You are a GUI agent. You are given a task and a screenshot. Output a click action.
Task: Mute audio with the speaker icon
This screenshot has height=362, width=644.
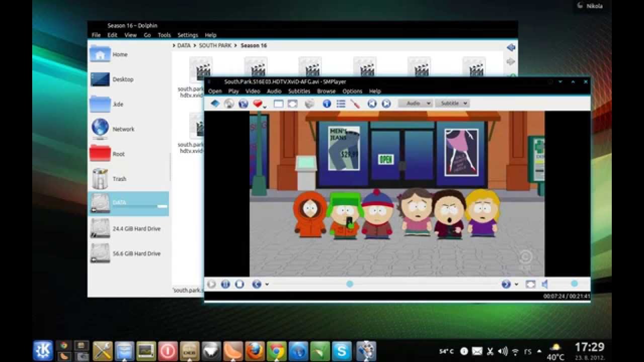(x=545, y=284)
